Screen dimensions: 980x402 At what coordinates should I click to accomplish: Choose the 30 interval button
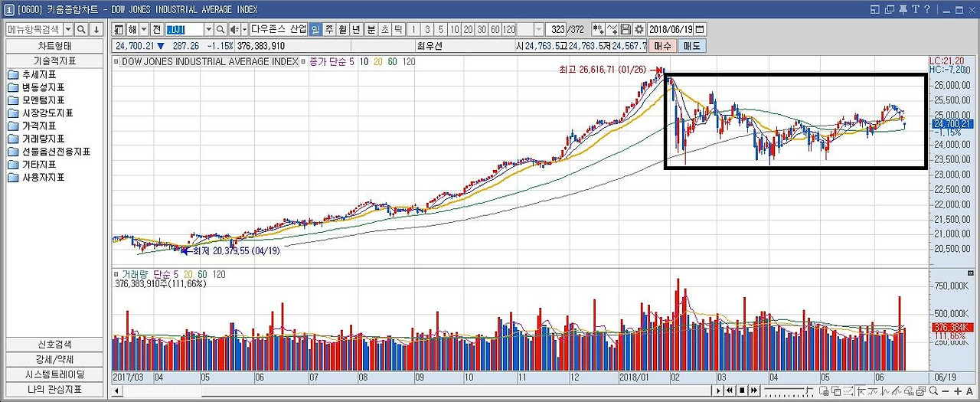click(x=482, y=29)
